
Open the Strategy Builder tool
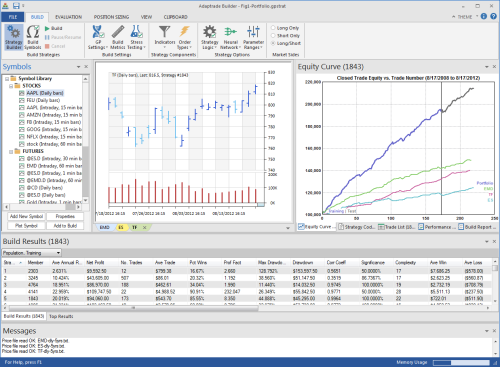14,37
